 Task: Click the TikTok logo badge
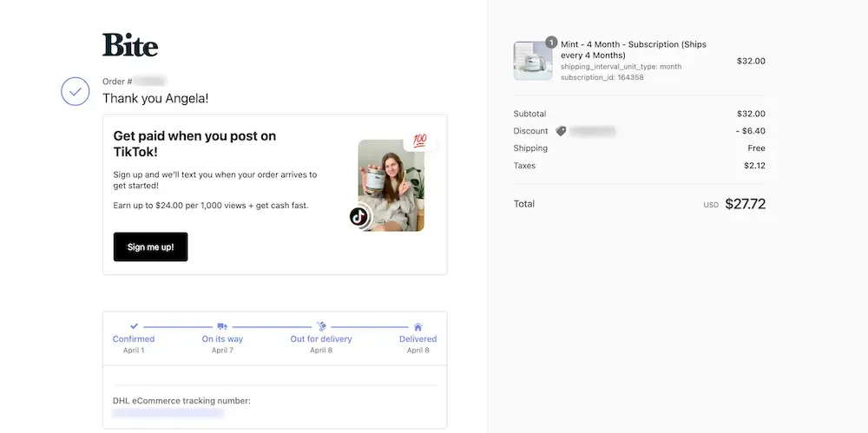(x=359, y=217)
